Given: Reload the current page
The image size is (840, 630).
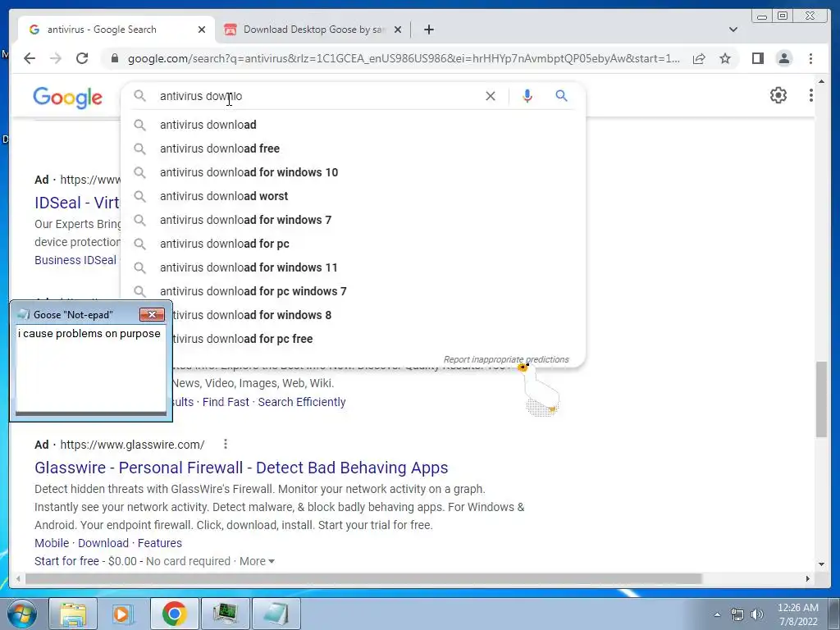Looking at the screenshot, I should pos(82,58).
